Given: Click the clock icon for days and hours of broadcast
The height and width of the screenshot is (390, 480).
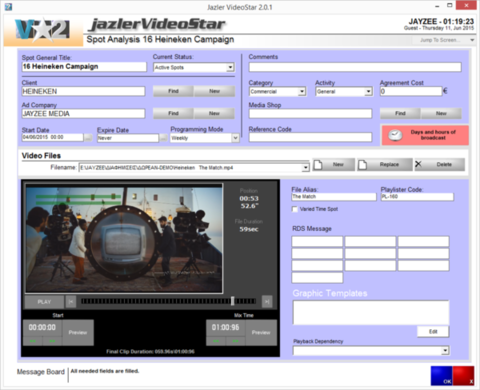Looking at the screenshot, I should 395,135.
